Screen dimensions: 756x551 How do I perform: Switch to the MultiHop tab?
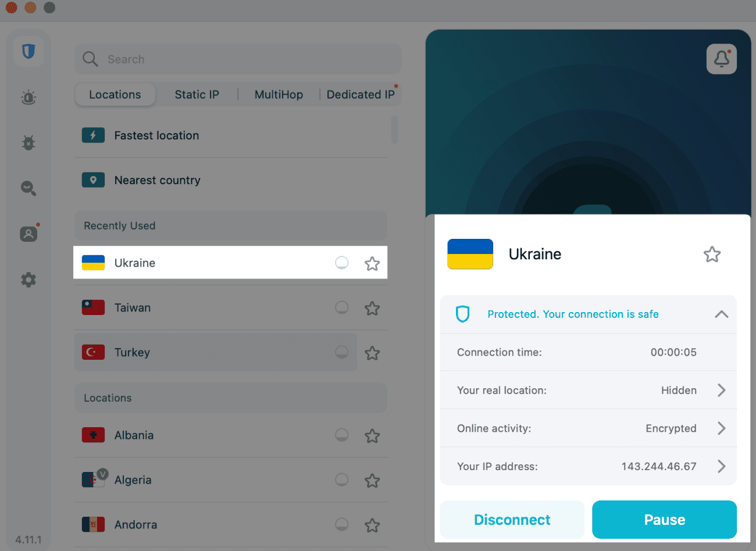tap(279, 94)
